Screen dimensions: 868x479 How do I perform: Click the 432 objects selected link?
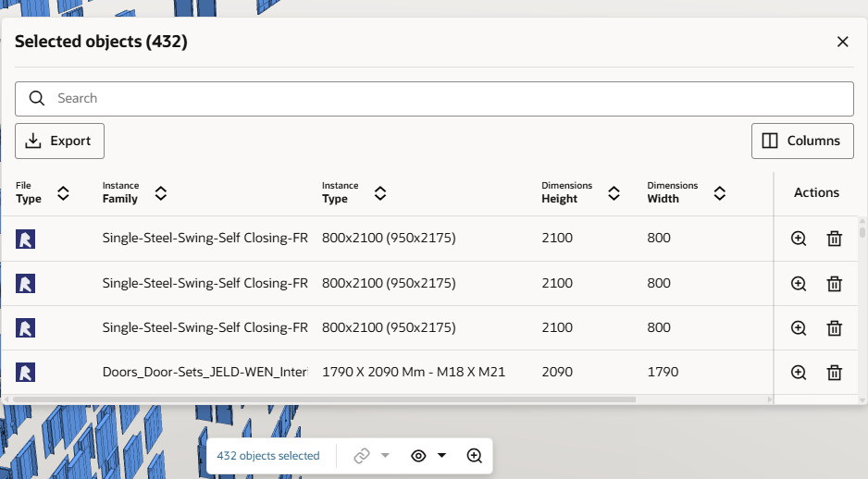pyautogui.click(x=268, y=456)
